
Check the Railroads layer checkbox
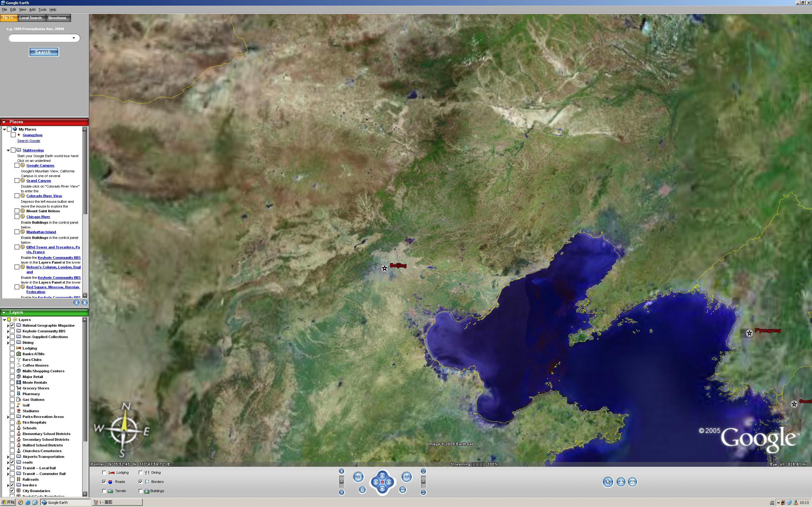(12, 479)
